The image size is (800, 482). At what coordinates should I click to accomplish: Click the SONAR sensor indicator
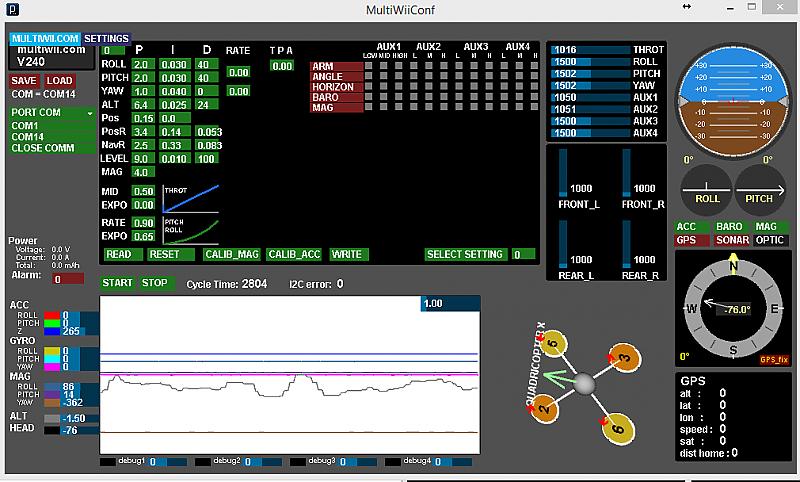[732, 240]
